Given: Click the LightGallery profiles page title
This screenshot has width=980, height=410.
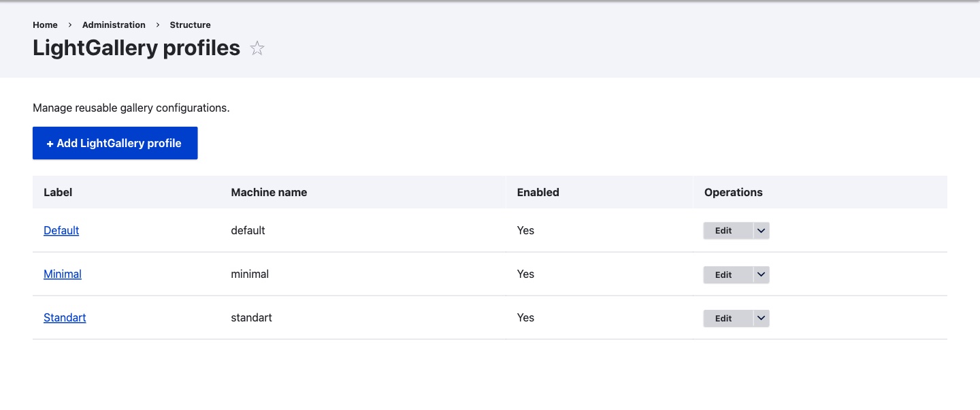Looking at the screenshot, I should pos(136,48).
